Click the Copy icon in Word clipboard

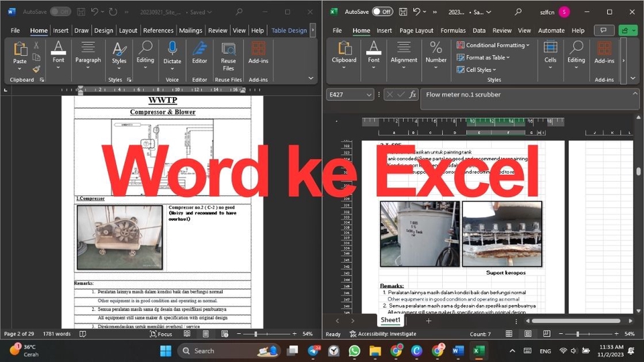pyautogui.click(x=36, y=57)
